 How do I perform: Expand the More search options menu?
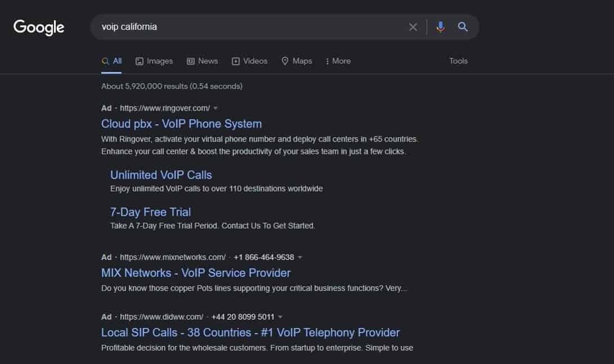click(338, 61)
